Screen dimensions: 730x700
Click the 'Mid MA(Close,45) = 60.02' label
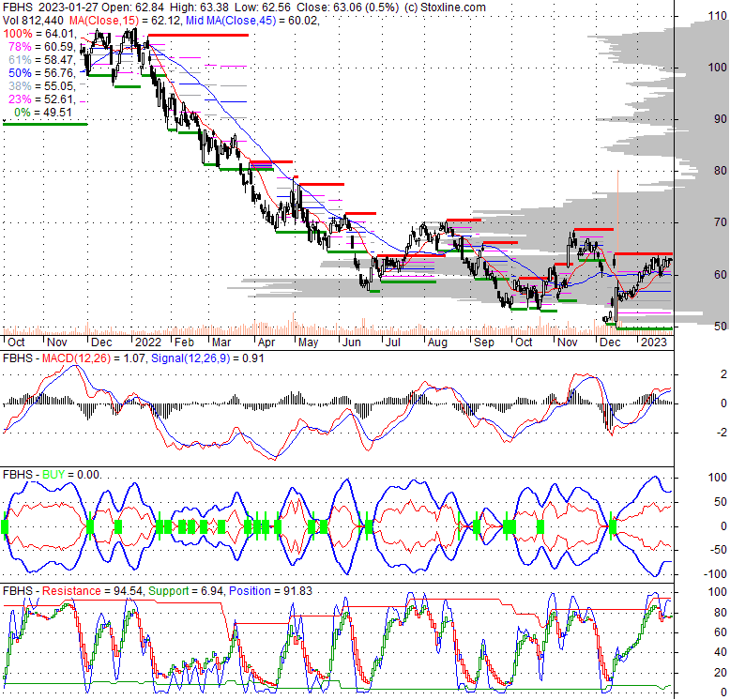pos(251,21)
